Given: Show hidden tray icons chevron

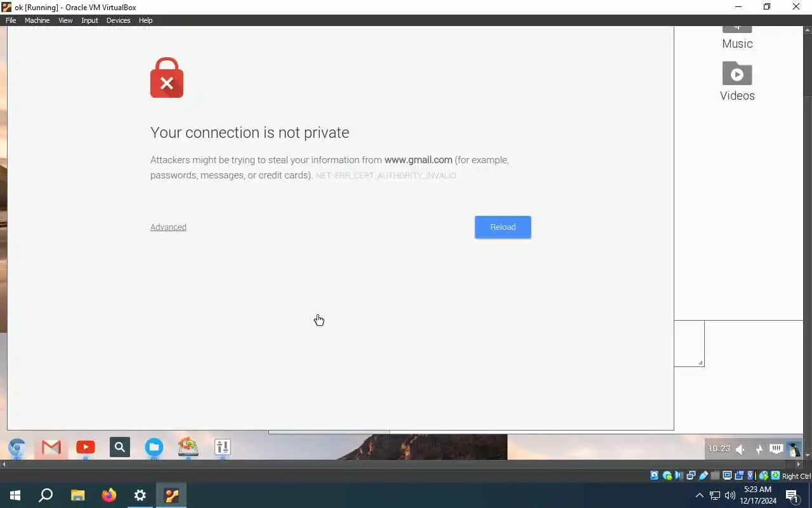Looking at the screenshot, I should 700,495.
